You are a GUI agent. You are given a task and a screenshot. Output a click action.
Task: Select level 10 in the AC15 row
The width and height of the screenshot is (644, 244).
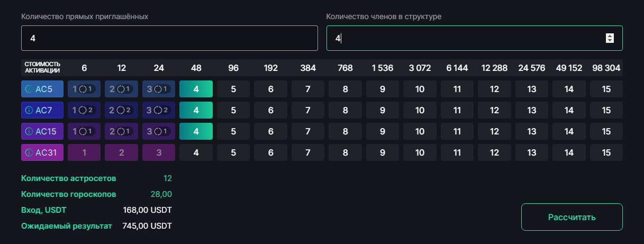point(420,132)
